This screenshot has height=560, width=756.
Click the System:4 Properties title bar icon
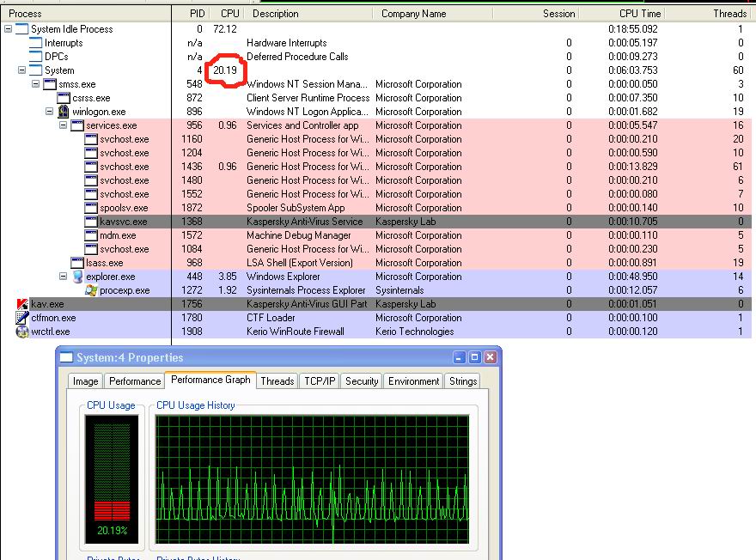coord(66,357)
